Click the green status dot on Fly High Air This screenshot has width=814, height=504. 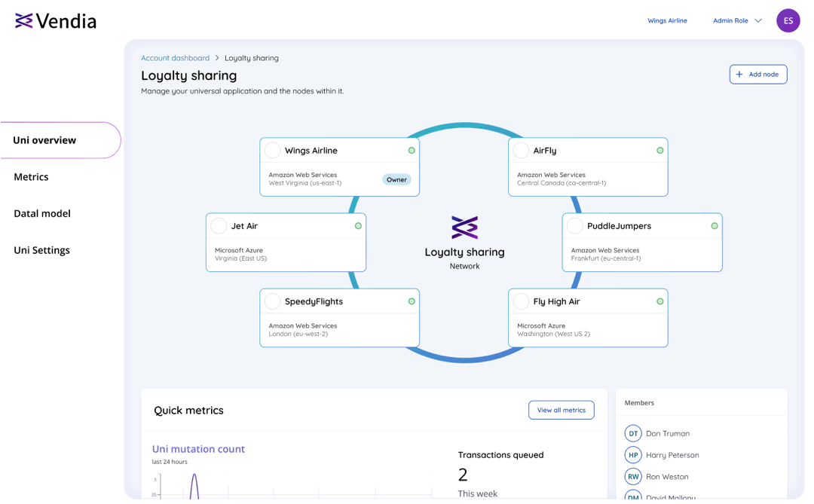click(659, 301)
